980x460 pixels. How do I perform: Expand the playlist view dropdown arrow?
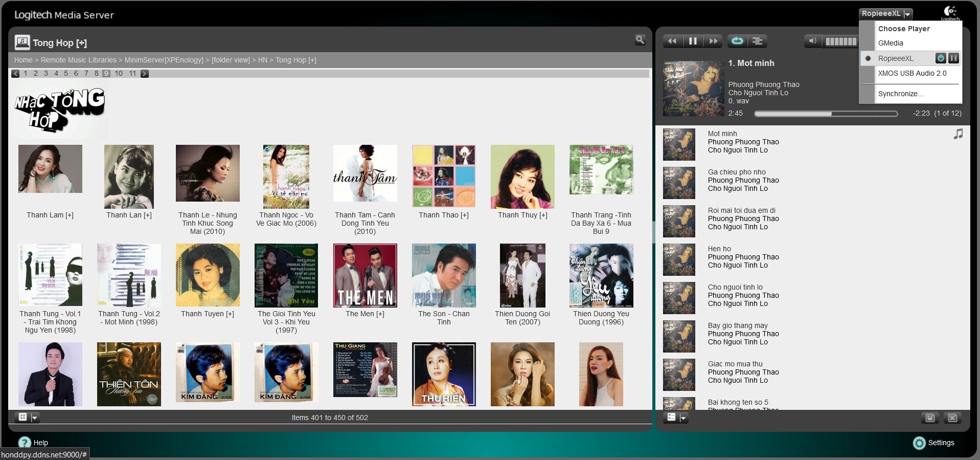(x=683, y=418)
